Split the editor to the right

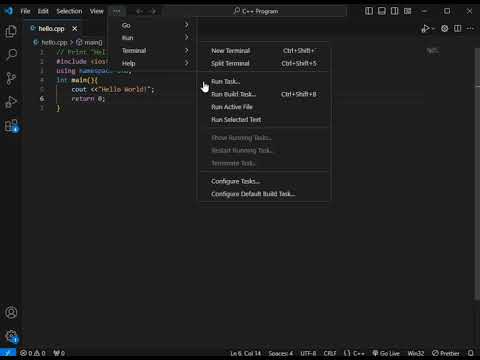tap(458, 29)
